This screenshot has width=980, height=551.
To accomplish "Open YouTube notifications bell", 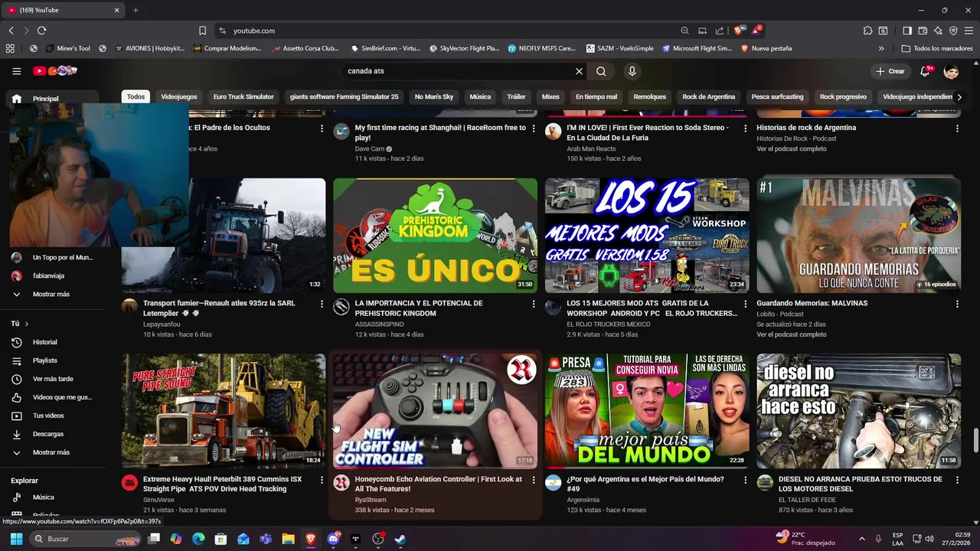I will pos(925,71).
